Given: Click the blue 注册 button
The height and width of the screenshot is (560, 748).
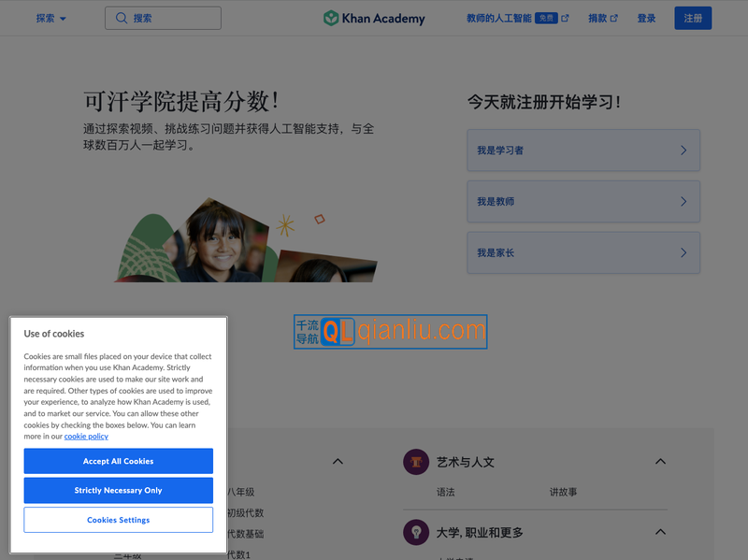Looking at the screenshot, I should point(693,18).
